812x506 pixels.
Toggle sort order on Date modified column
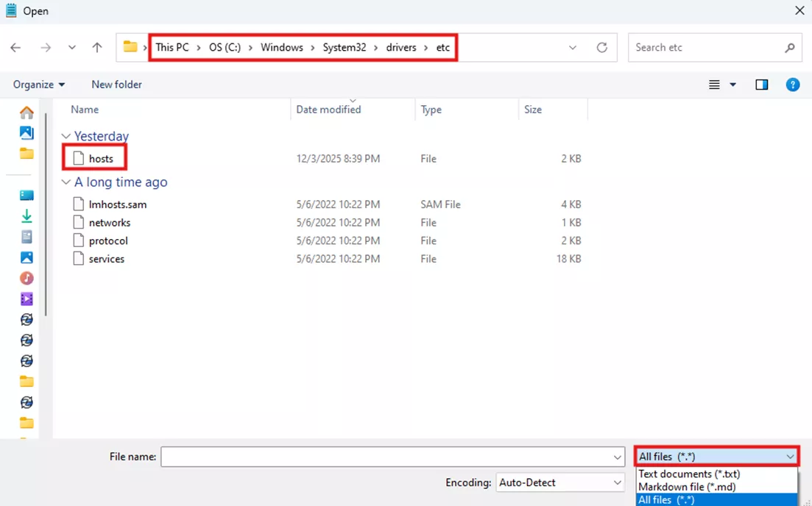click(x=328, y=109)
